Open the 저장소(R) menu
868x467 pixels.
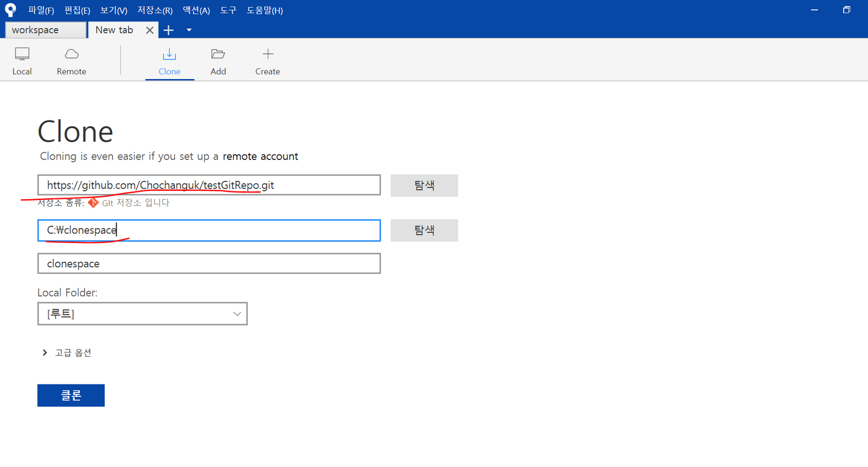[x=155, y=10]
